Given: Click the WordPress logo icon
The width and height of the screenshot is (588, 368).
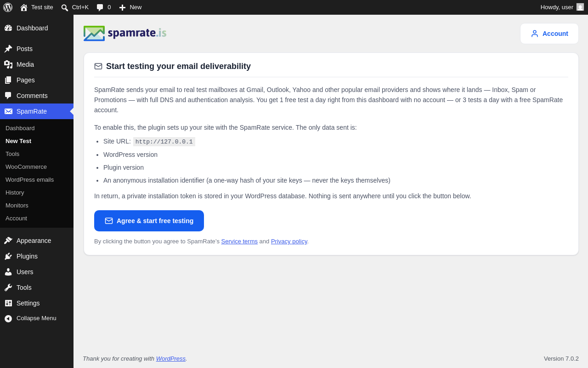Looking at the screenshot, I should [x=8, y=7].
